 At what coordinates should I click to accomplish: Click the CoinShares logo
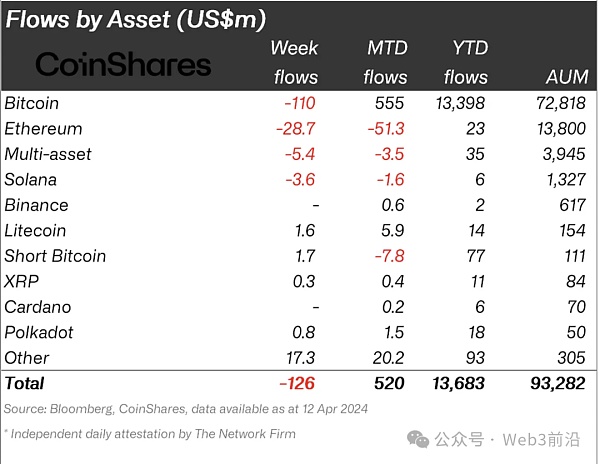[x=123, y=65]
